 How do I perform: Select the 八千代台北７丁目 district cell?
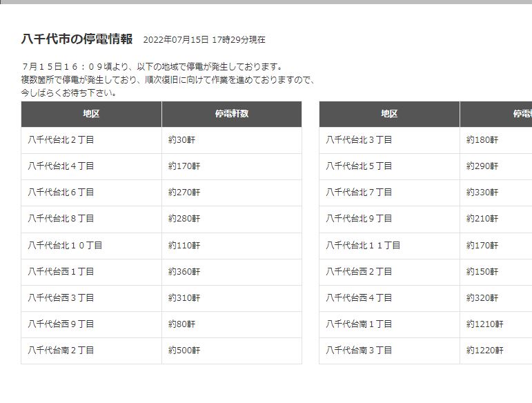[389, 193]
